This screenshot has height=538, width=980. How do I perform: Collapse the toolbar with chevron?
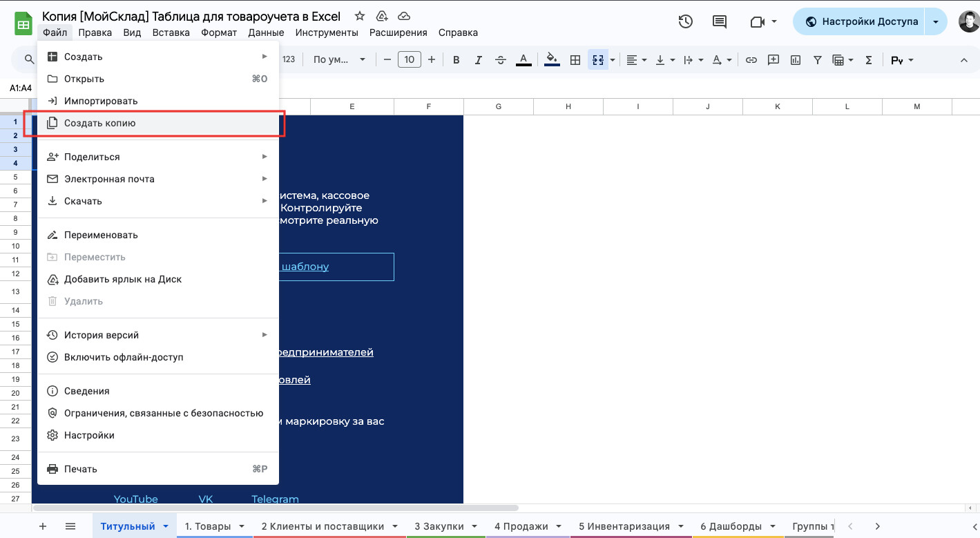(x=964, y=60)
